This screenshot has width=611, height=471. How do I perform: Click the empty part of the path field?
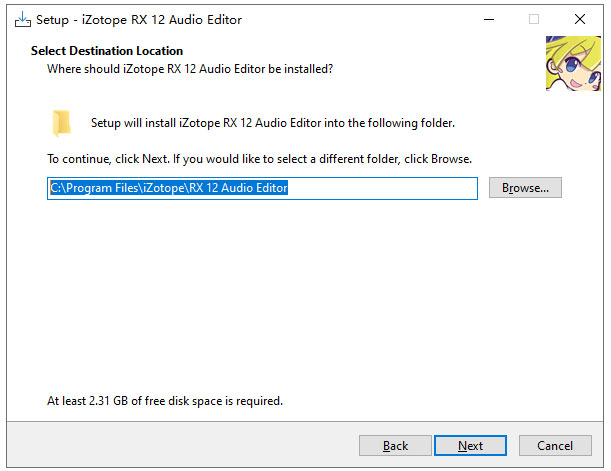coord(382,188)
